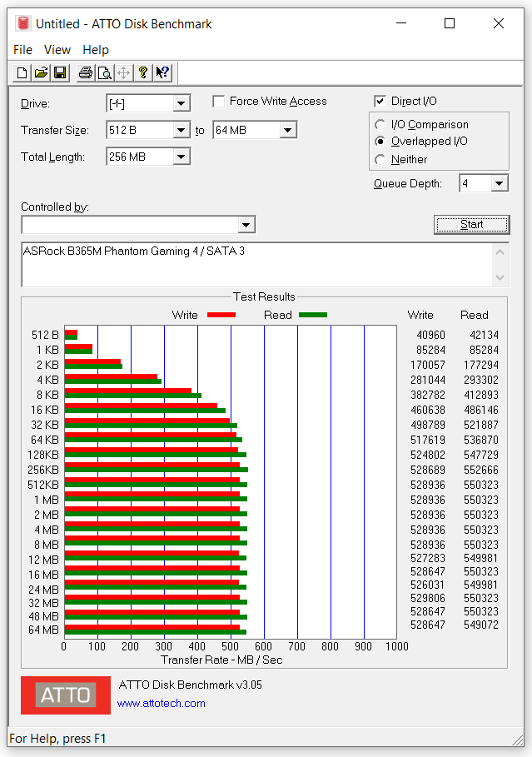
Task: Click write value 526031
Action: (x=428, y=585)
